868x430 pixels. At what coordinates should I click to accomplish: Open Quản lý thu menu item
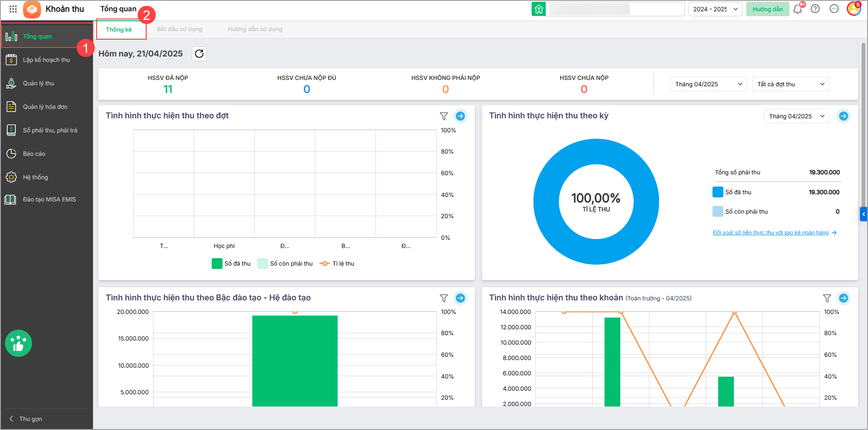[46, 83]
